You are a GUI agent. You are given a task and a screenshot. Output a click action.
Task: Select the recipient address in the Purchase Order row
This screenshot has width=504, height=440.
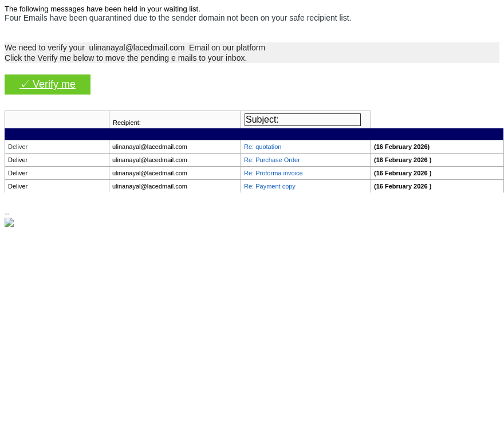tap(149, 160)
